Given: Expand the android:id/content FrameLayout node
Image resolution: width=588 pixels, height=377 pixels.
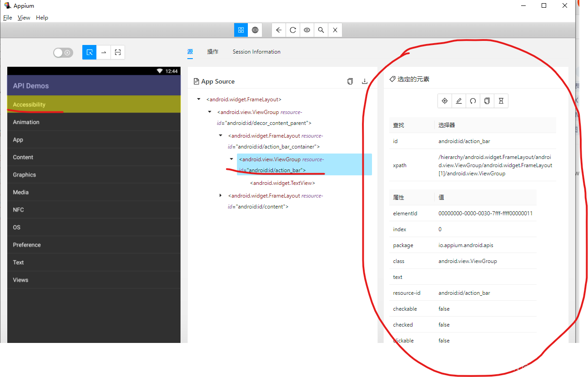Looking at the screenshot, I should [x=221, y=195].
